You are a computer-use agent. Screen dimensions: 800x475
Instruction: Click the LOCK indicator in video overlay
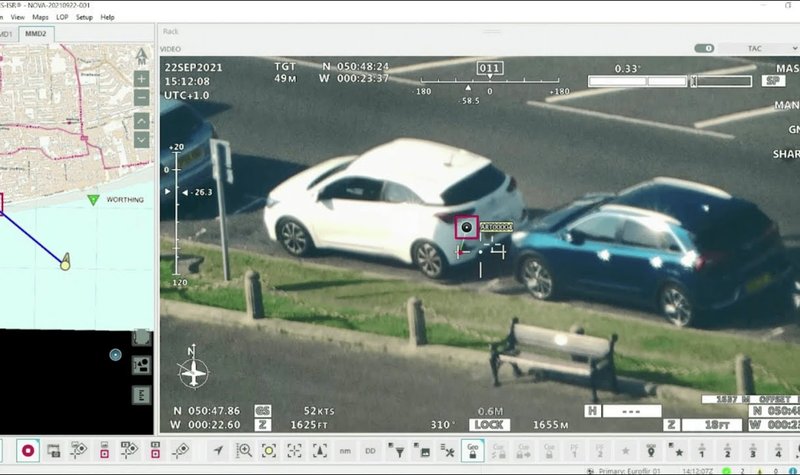pyautogui.click(x=489, y=424)
